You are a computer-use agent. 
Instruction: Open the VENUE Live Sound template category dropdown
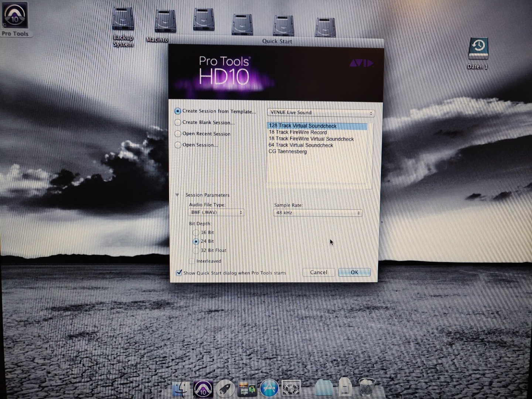click(320, 113)
